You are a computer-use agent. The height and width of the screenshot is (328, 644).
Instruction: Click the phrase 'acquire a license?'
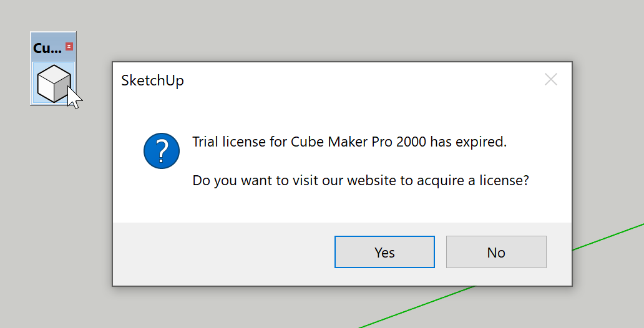pos(473,181)
